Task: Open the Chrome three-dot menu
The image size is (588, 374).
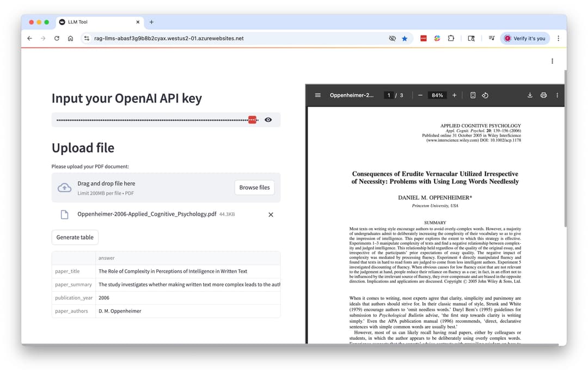Action: click(x=558, y=39)
